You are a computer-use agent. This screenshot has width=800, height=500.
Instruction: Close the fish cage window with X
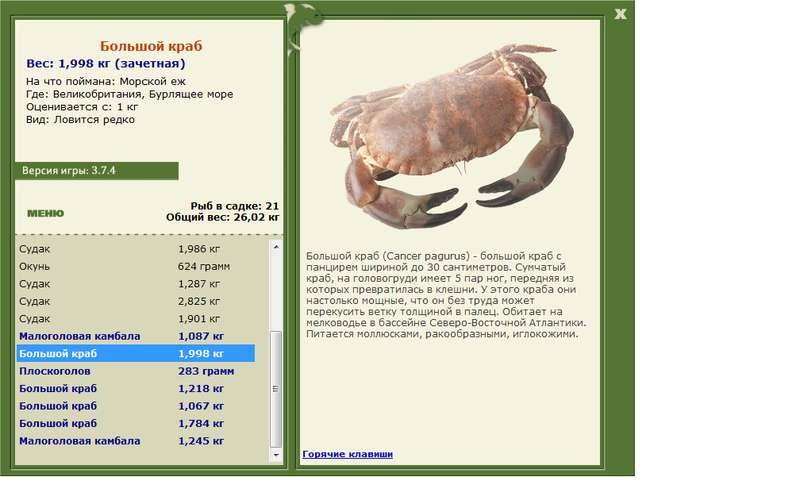[x=620, y=14]
